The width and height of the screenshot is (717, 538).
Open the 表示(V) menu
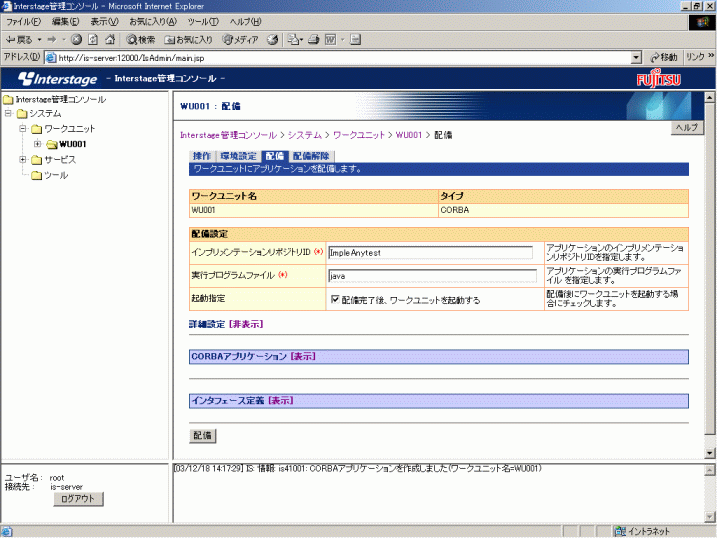pyautogui.click(x=104, y=21)
